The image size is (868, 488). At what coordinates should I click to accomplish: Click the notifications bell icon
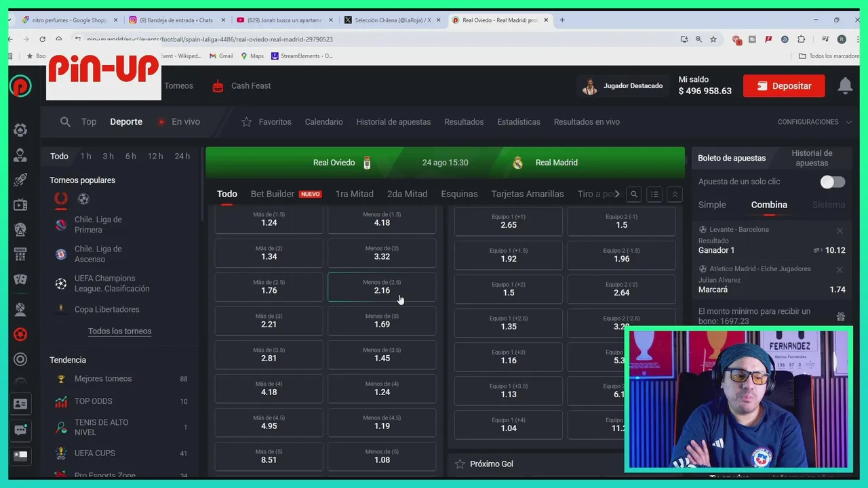(845, 85)
